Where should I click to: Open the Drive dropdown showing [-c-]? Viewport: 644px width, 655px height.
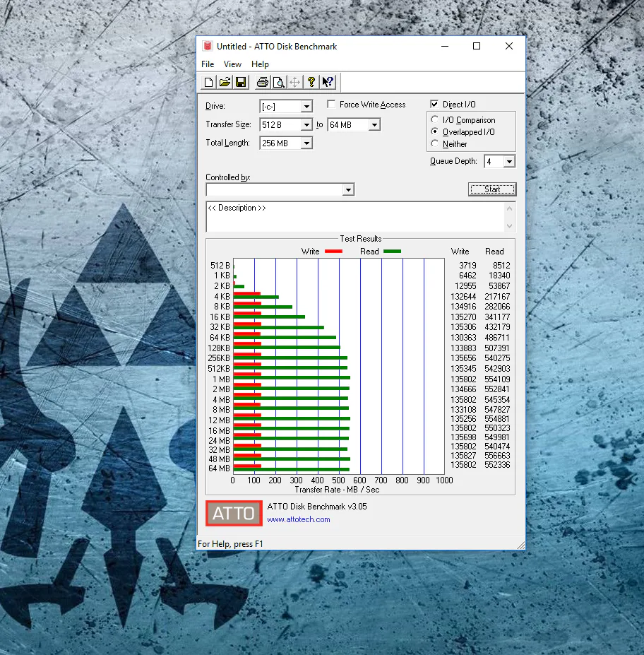point(306,107)
